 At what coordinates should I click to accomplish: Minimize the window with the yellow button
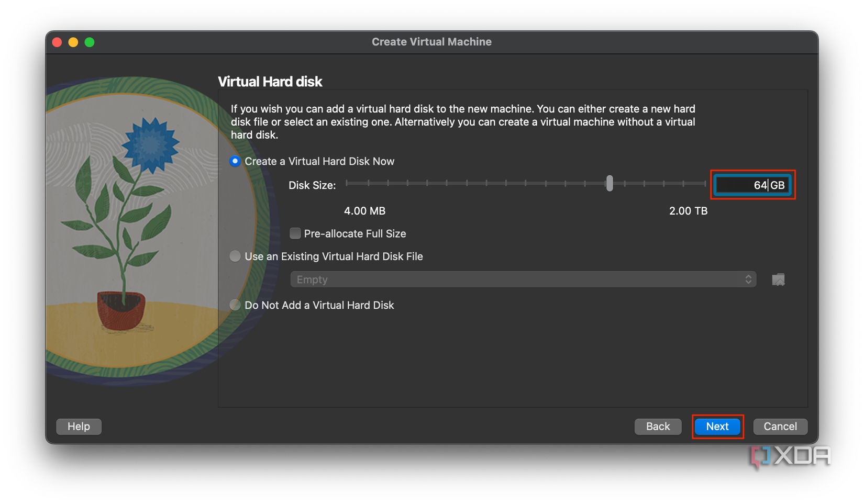[x=73, y=42]
